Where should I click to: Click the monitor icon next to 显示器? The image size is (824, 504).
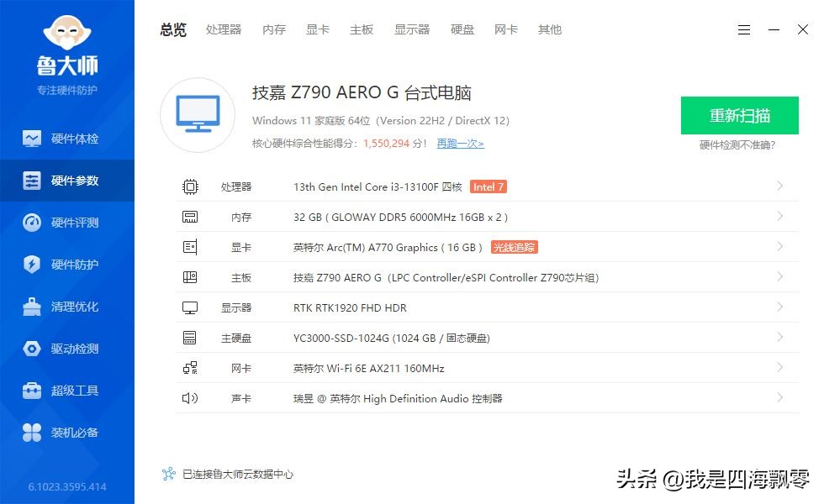tap(191, 307)
